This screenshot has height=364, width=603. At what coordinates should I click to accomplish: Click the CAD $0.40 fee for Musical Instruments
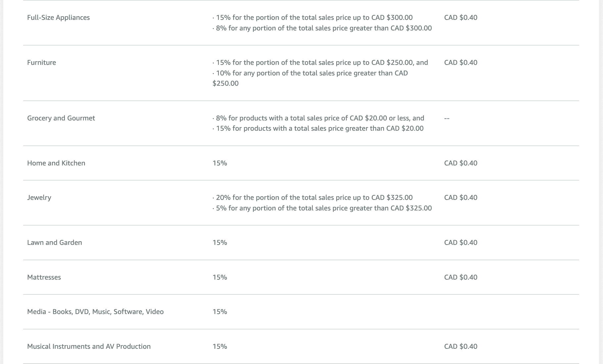click(460, 346)
